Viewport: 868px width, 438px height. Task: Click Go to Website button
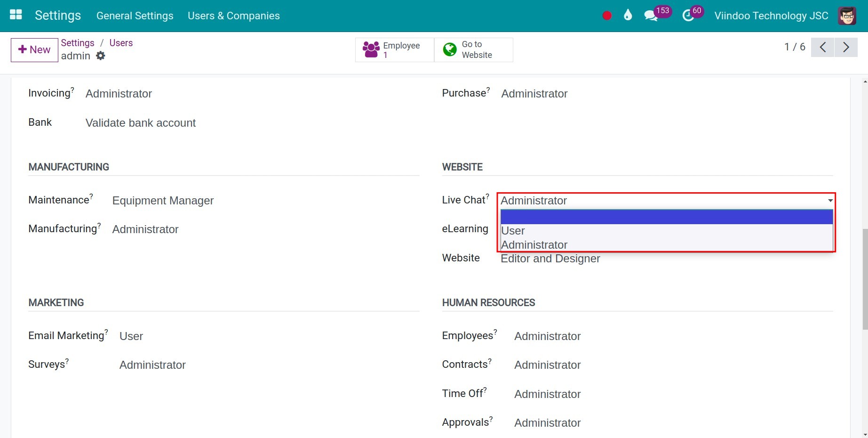(x=474, y=49)
